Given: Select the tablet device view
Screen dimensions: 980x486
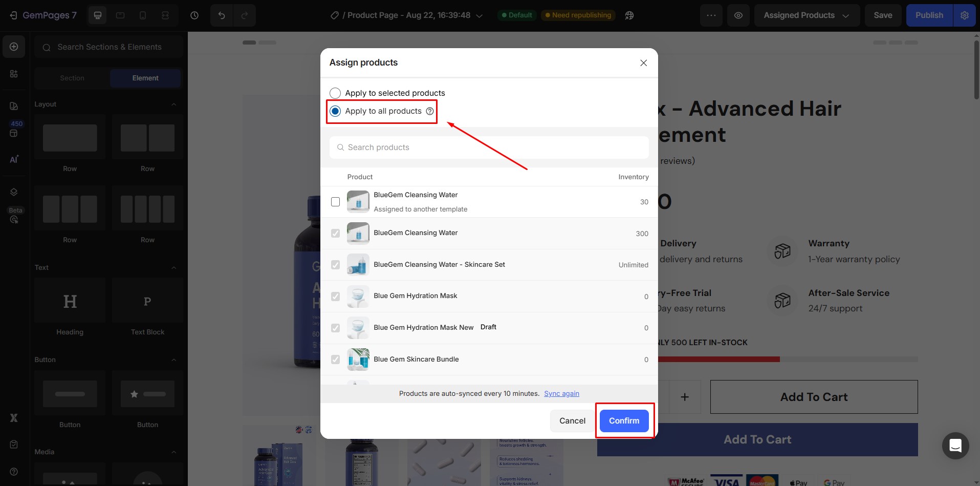Looking at the screenshot, I should [120, 15].
